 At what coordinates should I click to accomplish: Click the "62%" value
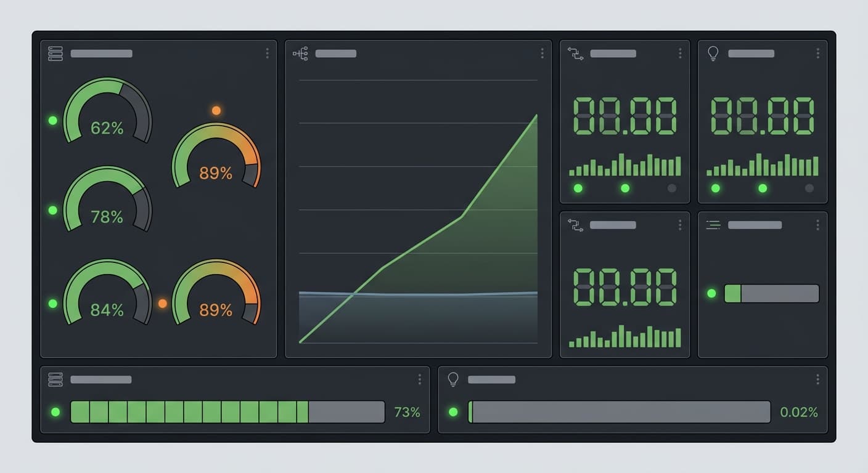pos(107,128)
